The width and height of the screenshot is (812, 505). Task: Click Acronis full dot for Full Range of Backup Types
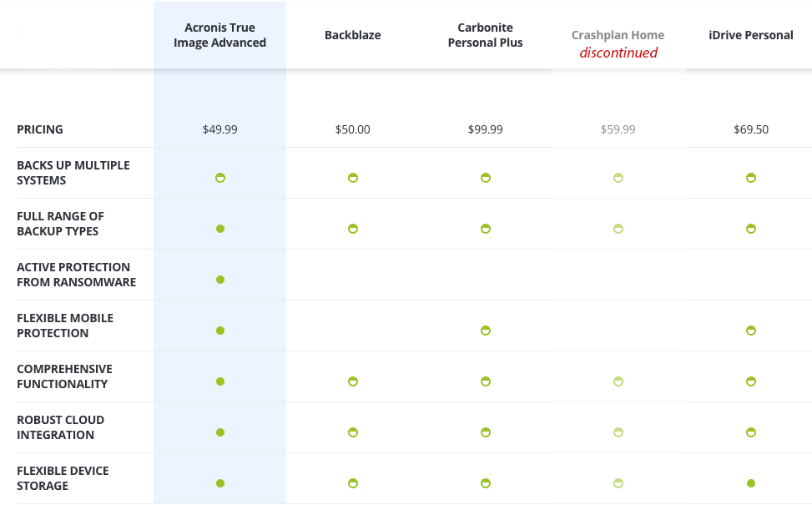click(220, 229)
